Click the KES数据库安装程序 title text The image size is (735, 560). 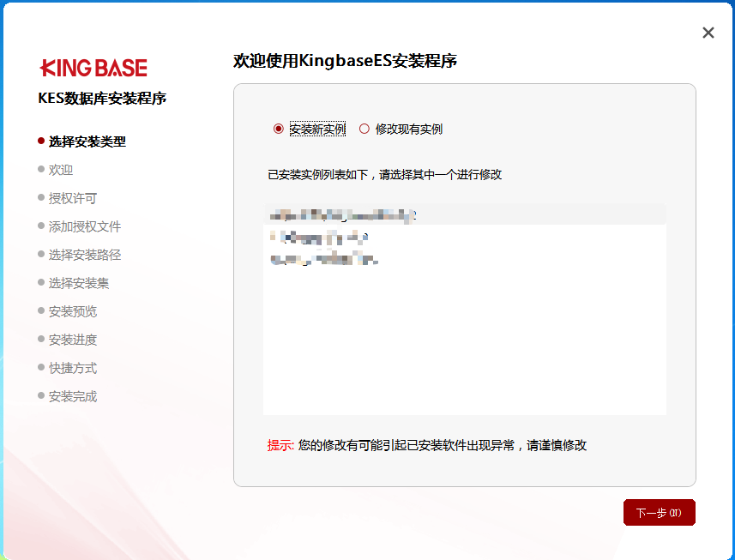coord(102,99)
